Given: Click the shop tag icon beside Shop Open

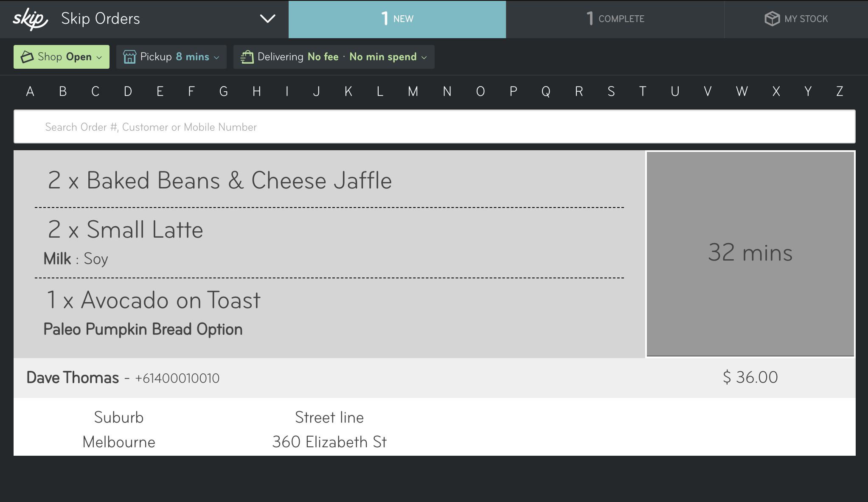Looking at the screenshot, I should tap(27, 57).
